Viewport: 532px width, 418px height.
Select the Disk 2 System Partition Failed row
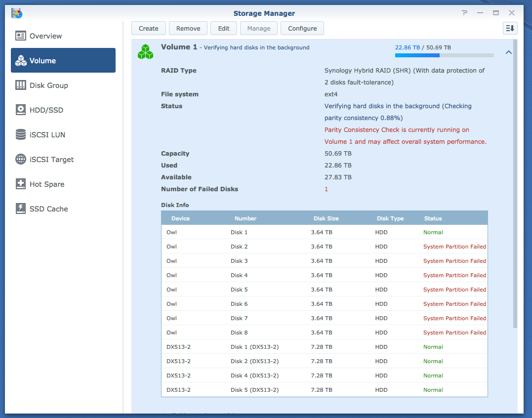click(x=324, y=247)
